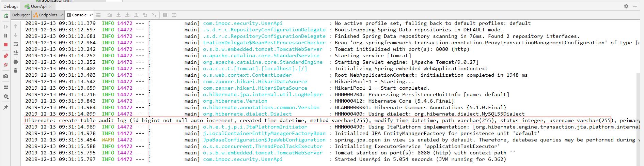Click the Console tab pin arrow
The image size is (644, 166).
point(91,15)
